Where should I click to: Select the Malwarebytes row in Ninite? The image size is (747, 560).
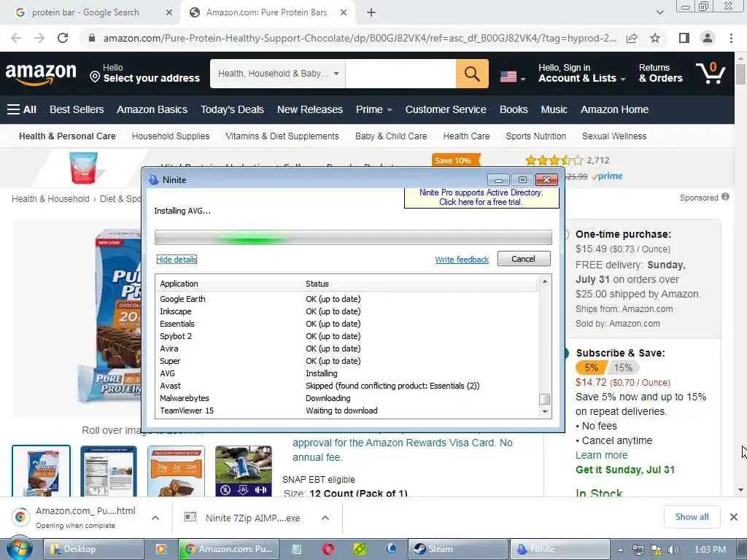pos(348,398)
